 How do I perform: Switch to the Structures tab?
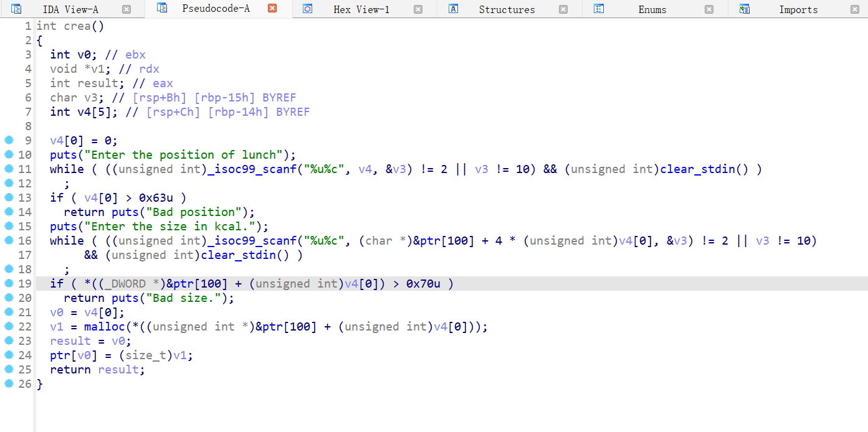pyautogui.click(x=506, y=9)
